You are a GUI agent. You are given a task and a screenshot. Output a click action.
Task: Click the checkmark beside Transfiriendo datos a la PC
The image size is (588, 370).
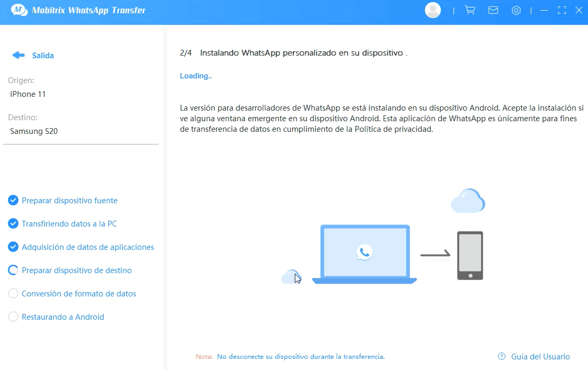point(12,223)
